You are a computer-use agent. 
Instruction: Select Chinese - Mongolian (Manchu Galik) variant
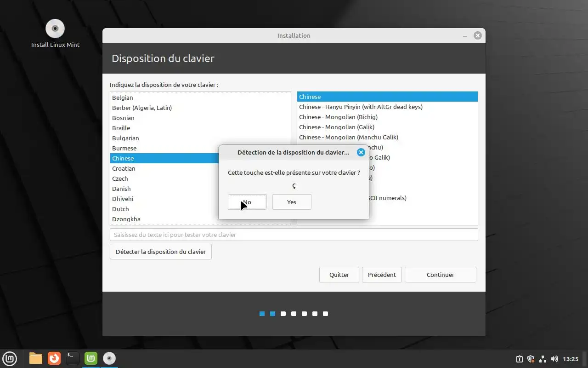[x=387, y=137]
